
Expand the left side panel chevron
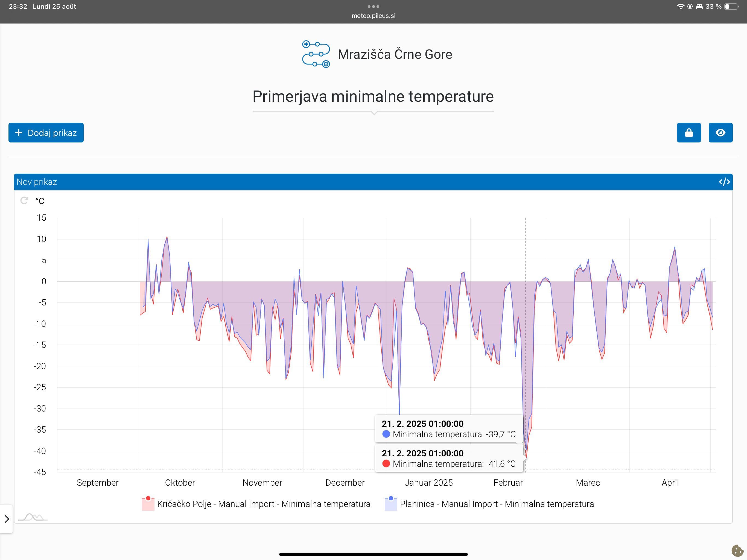[x=7, y=519]
